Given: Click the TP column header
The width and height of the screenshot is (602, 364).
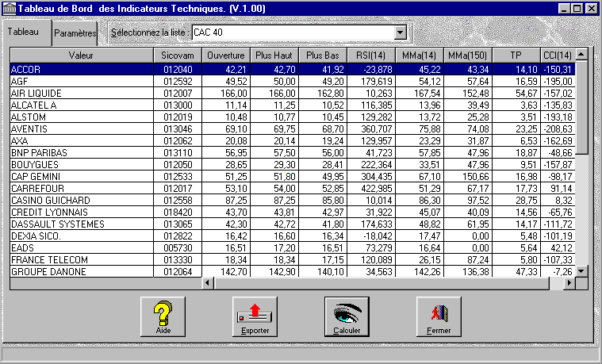Looking at the screenshot, I should [x=516, y=56].
